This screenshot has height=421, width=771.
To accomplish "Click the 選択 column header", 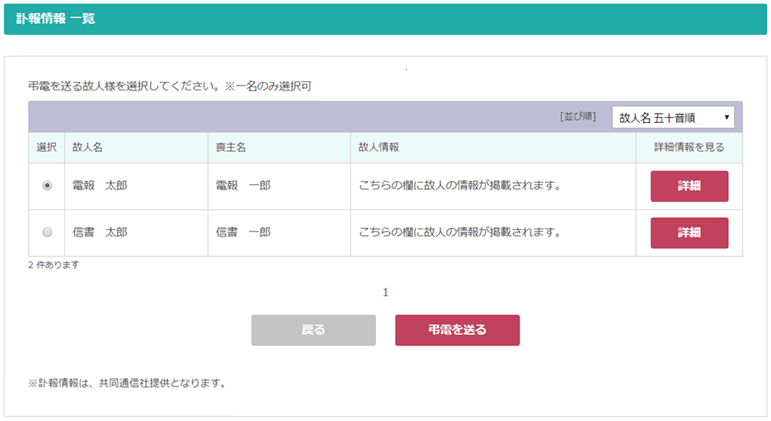I will point(47,147).
